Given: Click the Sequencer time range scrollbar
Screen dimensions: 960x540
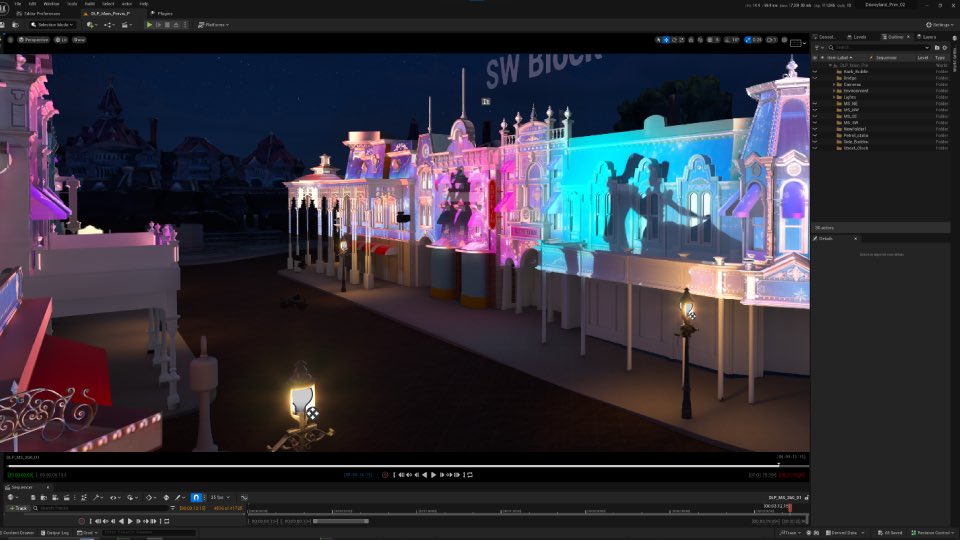Looking at the screenshot, I should [x=340, y=522].
